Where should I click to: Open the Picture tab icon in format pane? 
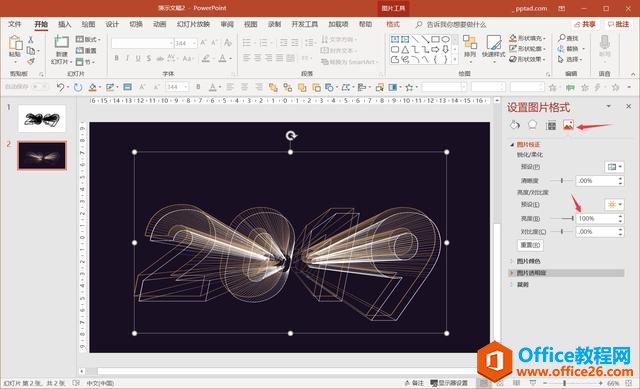tap(568, 125)
